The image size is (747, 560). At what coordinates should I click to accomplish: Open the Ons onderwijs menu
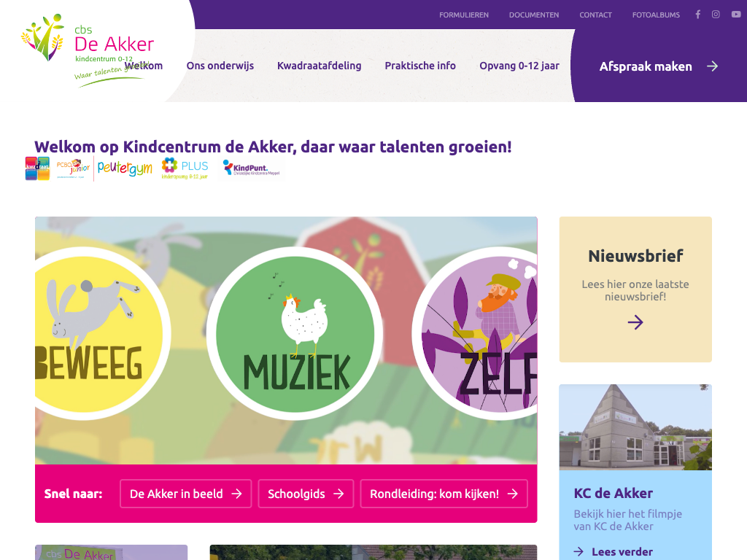coord(220,66)
